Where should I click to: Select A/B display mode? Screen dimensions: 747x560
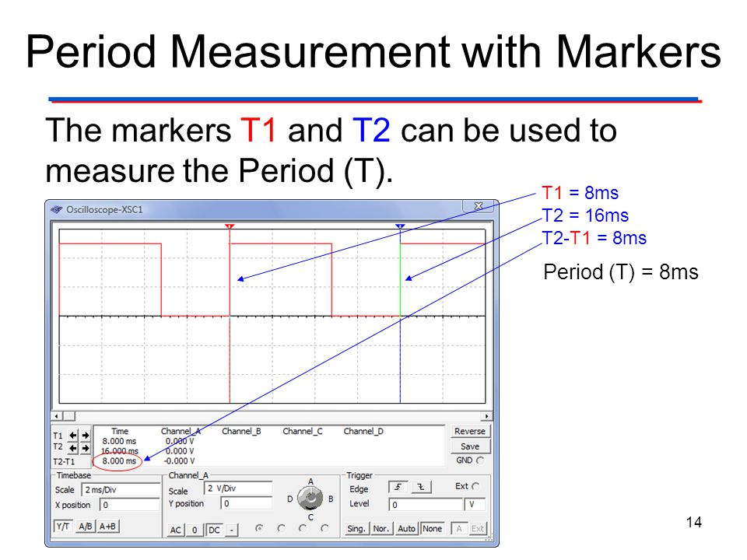tap(86, 527)
